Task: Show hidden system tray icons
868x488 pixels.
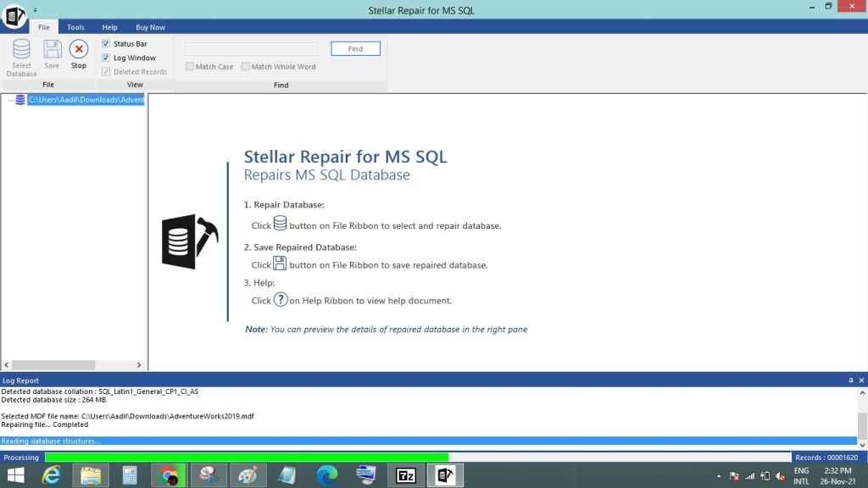Action: pos(719,476)
